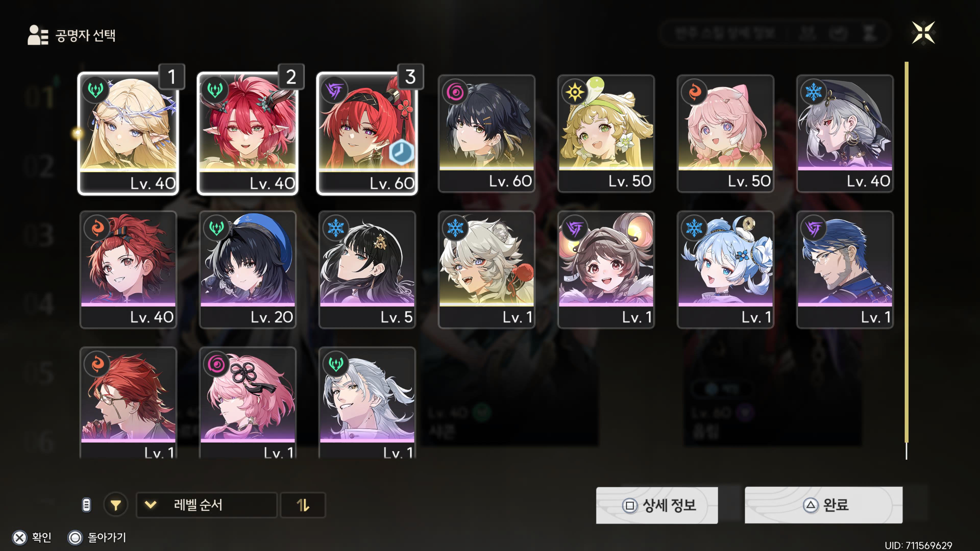Click the chevron arrow in sort dropdown
Image resolution: width=980 pixels, height=551 pixels.
coord(151,505)
